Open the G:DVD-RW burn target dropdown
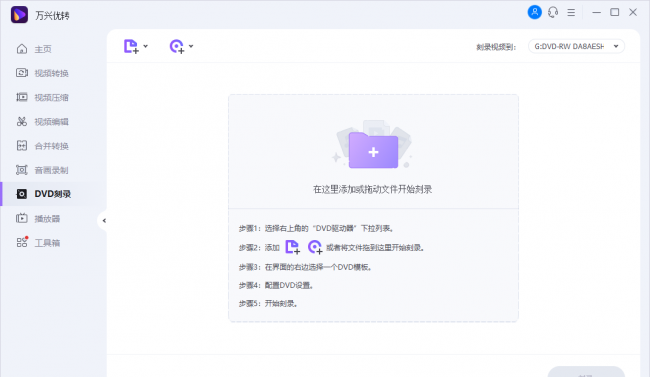650x377 pixels. click(576, 46)
